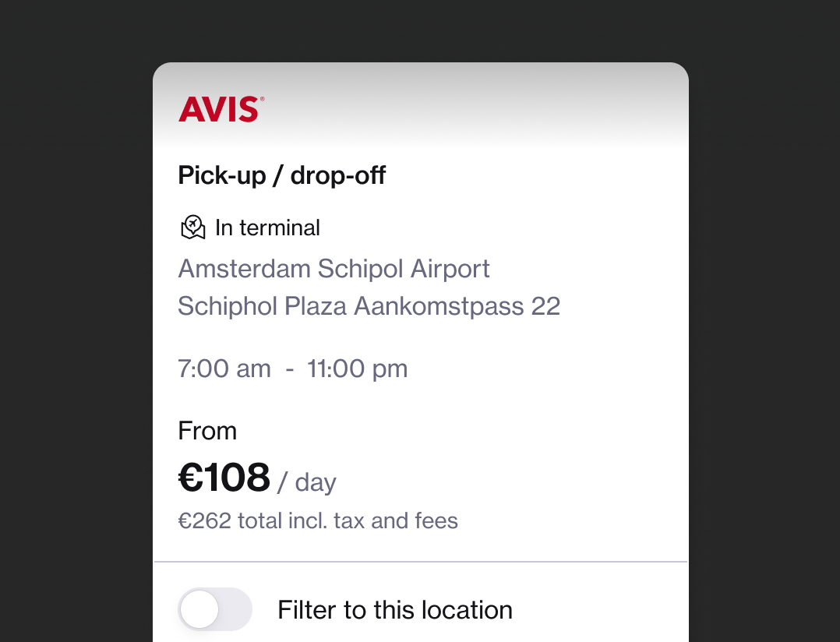Select the Pick-up / drop-off heading
This screenshot has height=642, width=840.
281,175
